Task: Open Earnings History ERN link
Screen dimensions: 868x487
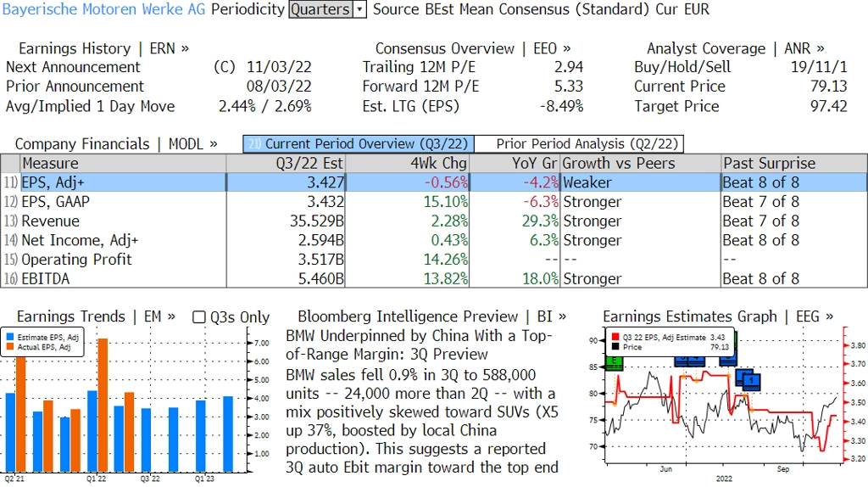Action: (104, 48)
